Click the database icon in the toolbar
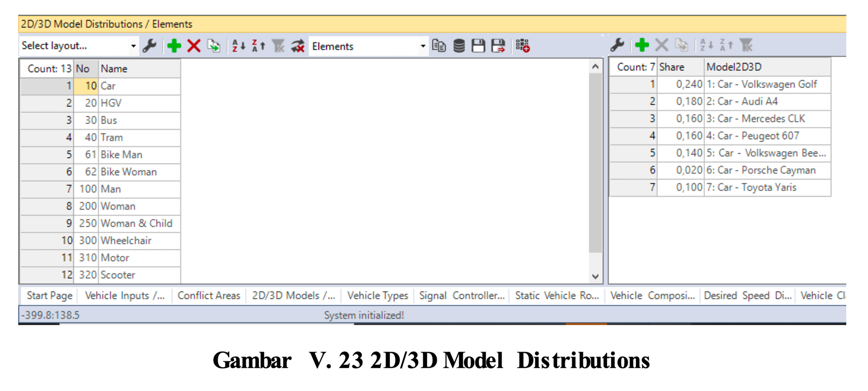 point(459,46)
